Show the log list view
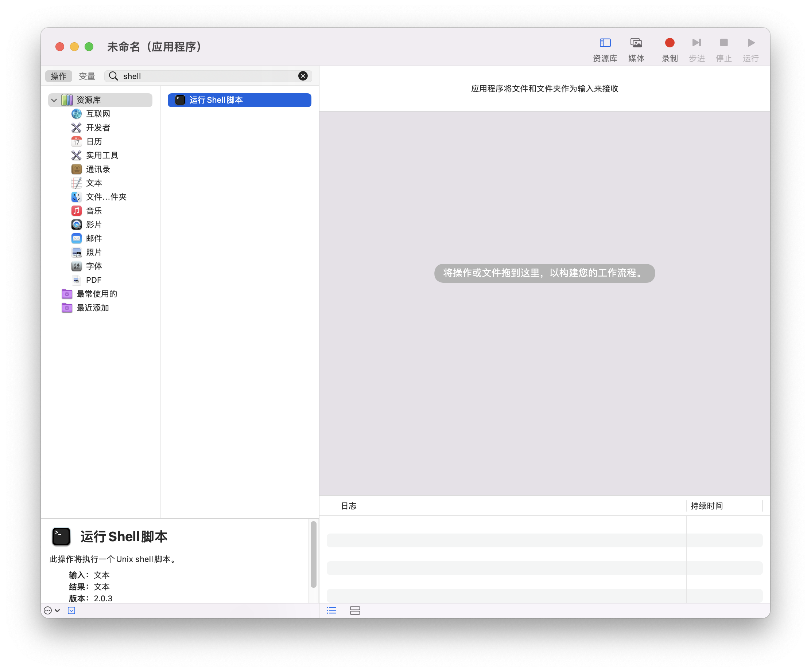This screenshot has width=811, height=672. point(331,610)
